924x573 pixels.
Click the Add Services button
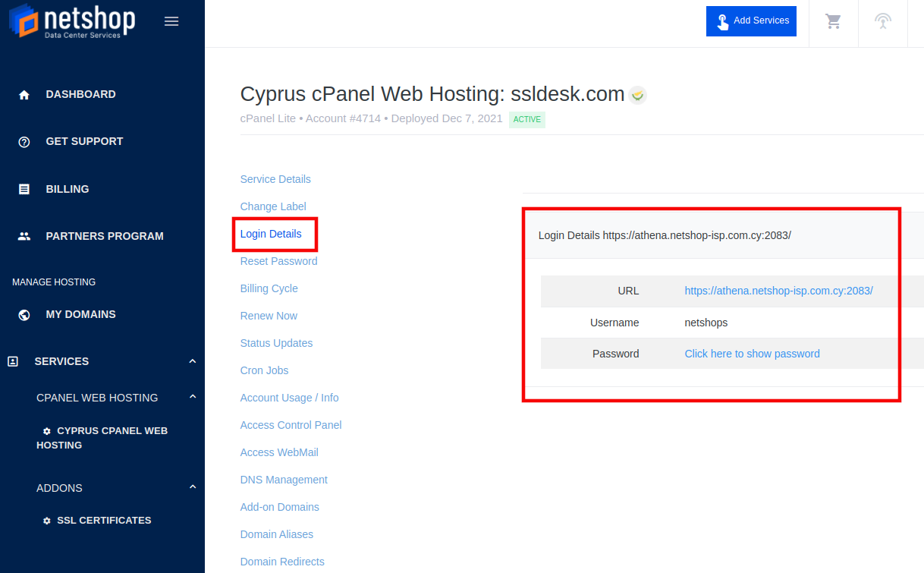[751, 21]
